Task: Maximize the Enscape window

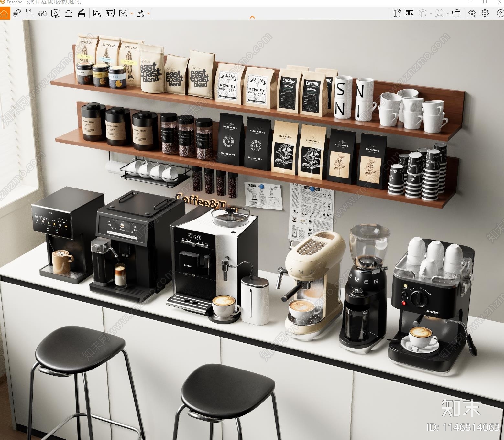Action: tap(485, 2)
